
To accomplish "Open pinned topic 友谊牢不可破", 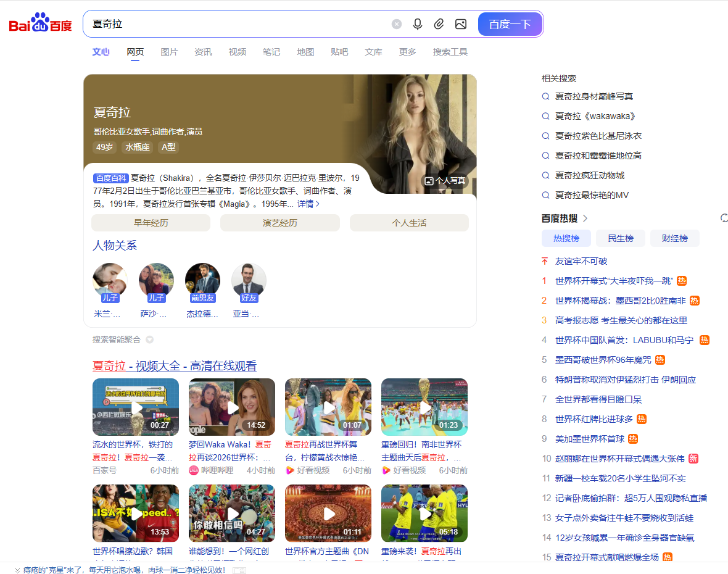I will 581,262.
